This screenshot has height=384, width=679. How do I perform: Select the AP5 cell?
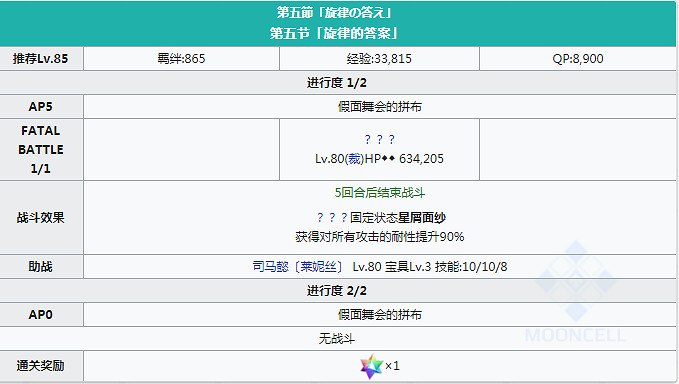coord(41,106)
